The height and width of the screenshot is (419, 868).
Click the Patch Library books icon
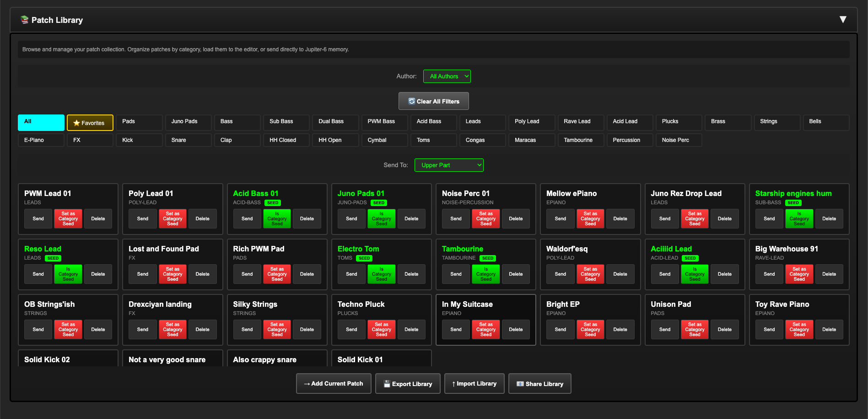tap(24, 20)
